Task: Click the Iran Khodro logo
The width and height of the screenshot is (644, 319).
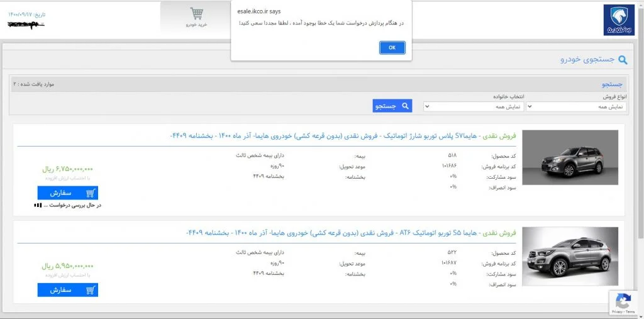Action: [x=619, y=20]
